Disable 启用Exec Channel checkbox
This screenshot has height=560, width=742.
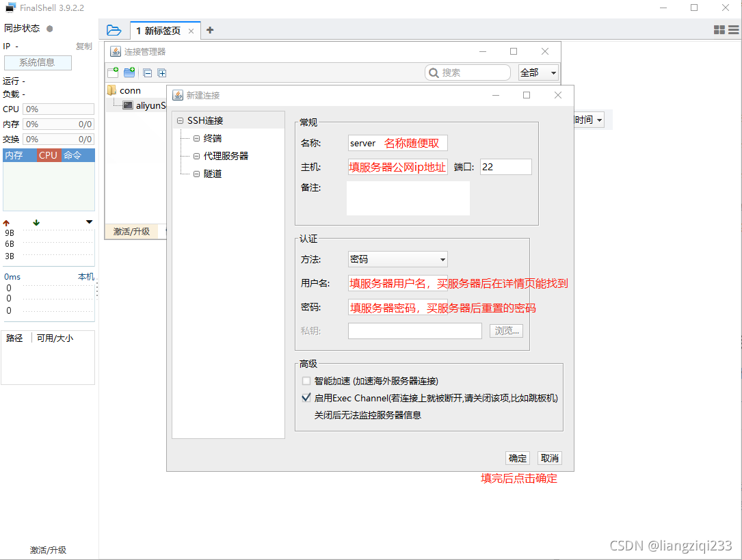coord(306,398)
